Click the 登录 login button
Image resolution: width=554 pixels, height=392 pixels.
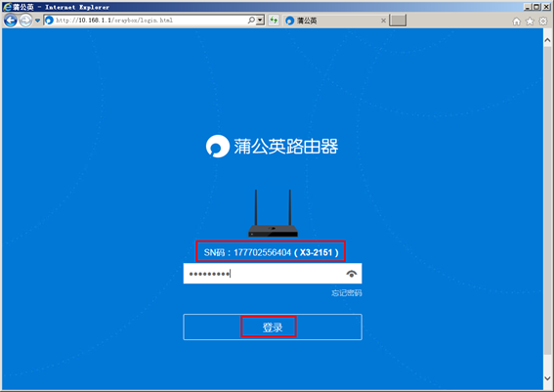pyautogui.click(x=273, y=327)
